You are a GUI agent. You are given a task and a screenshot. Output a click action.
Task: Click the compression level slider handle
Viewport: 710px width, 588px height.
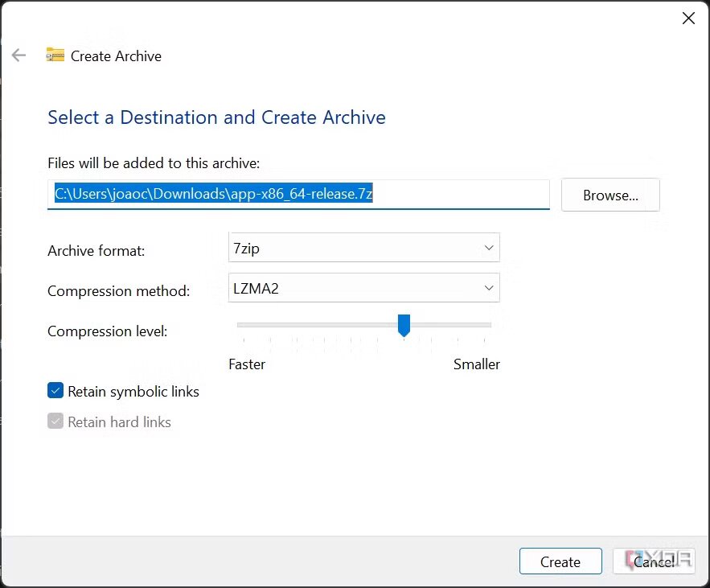(404, 325)
